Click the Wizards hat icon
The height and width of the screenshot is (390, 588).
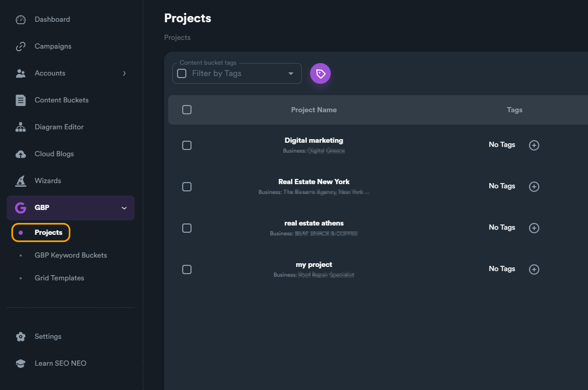pos(21,181)
